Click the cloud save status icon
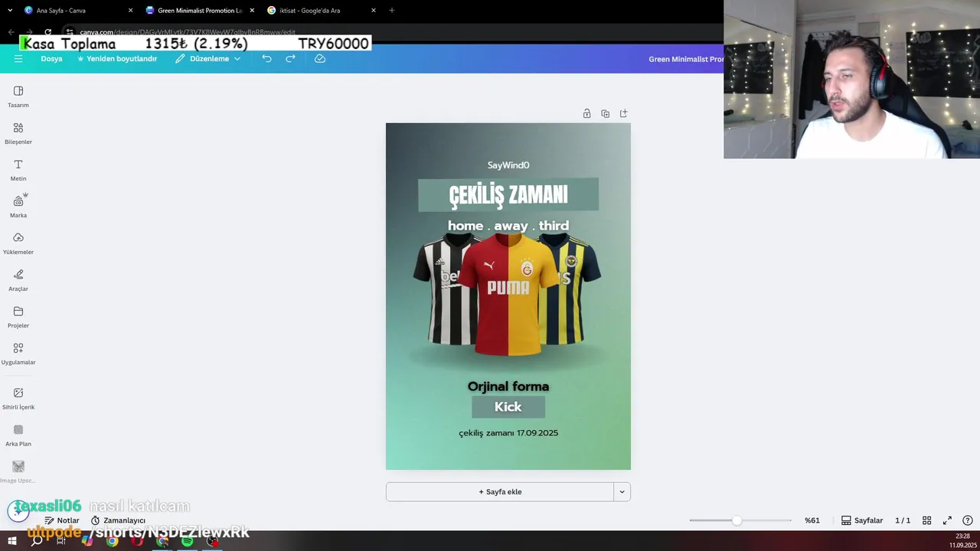Screen dimensions: 980x551 point(320,59)
